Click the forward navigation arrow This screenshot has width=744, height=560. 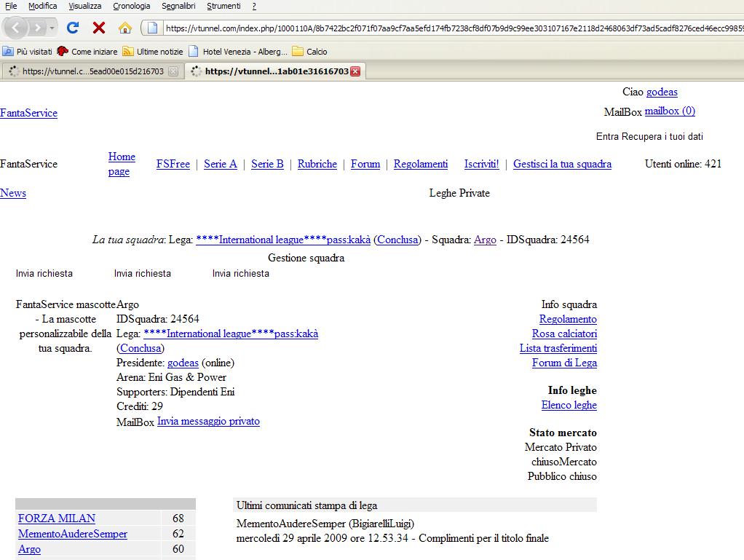[x=36, y=28]
